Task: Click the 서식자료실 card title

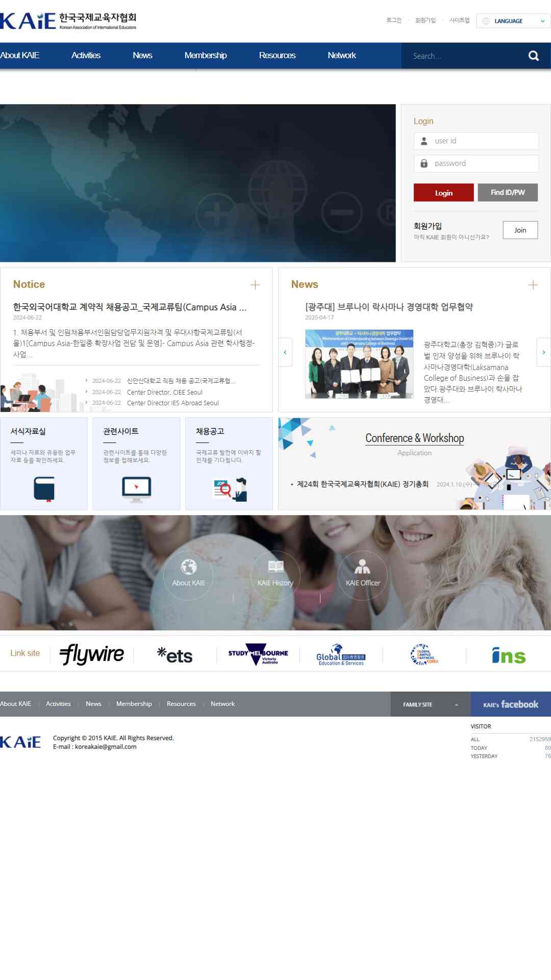Action: coord(28,431)
